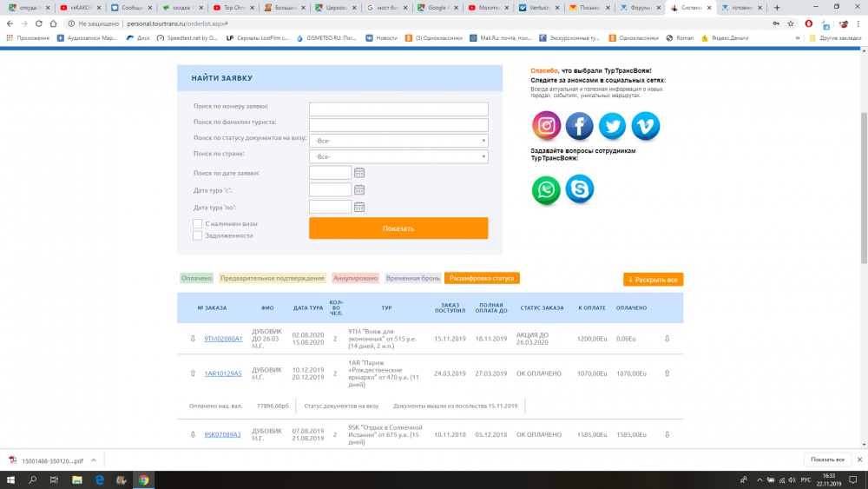Viewport: 868px width, 489px height.
Task: Toggle the 'Задолженности' checkbox
Action: pyautogui.click(x=198, y=235)
